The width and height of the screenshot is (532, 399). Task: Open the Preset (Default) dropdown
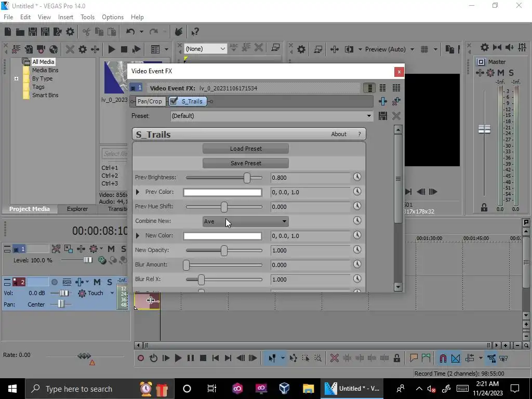pyautogui.click(x=272, y=116)
